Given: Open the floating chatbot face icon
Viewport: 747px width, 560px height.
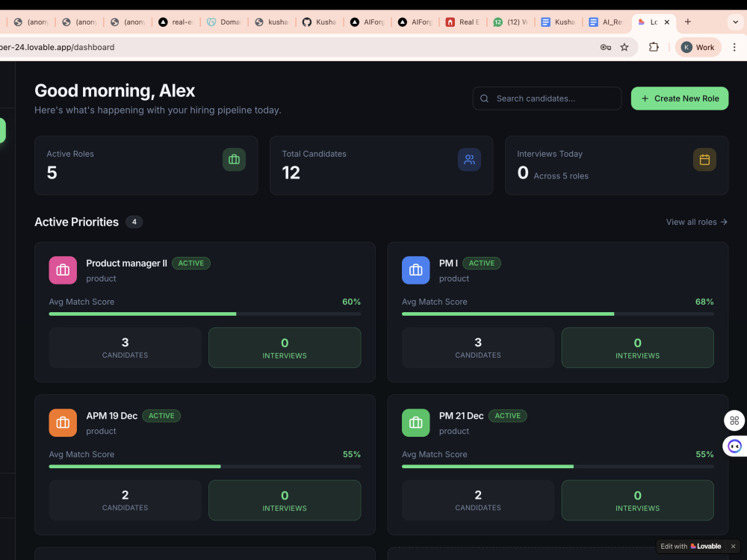Looking at the screenshot, I should (x=734, y=447).
